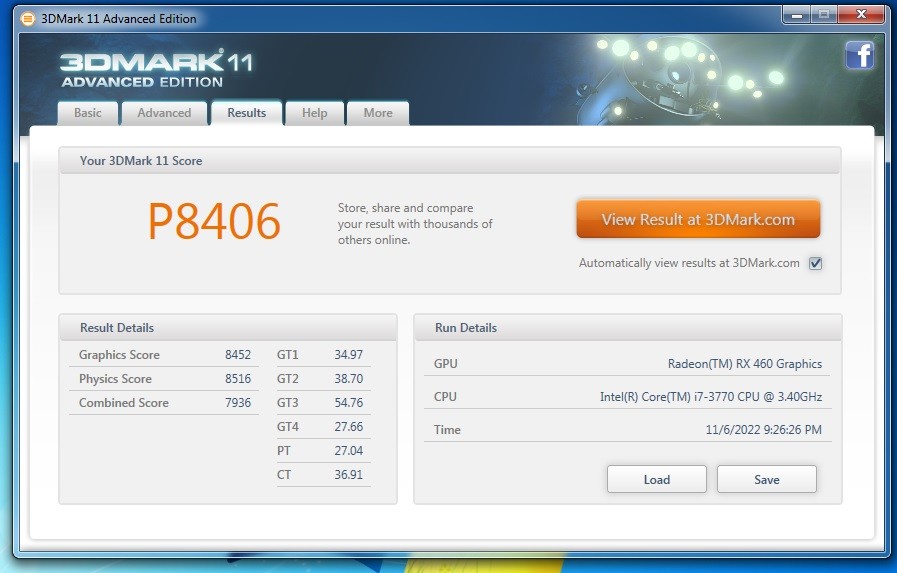This screenshot has height=573, width=897.
Task: Click the 3DMark 11 title bar app icon
Action: pyautogui.click(x=27, y=19)
